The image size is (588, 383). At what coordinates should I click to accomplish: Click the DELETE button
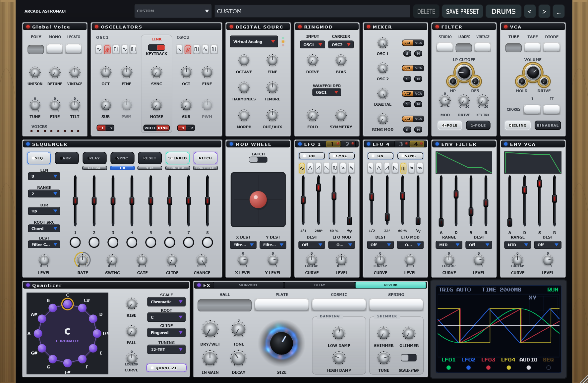pyautogui.click(x=426, y=12)
